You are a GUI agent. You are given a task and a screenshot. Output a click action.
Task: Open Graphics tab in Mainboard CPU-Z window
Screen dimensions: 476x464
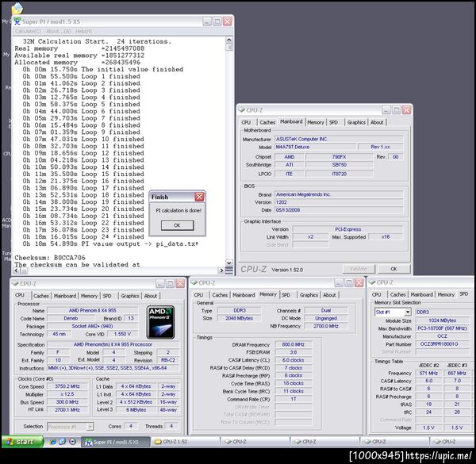(356, 122)
